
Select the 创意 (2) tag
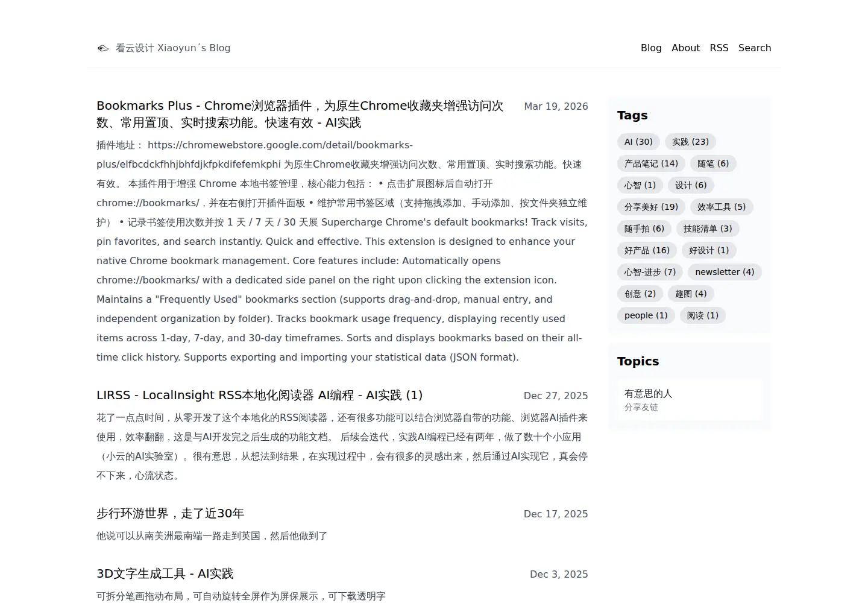point(640,294)
